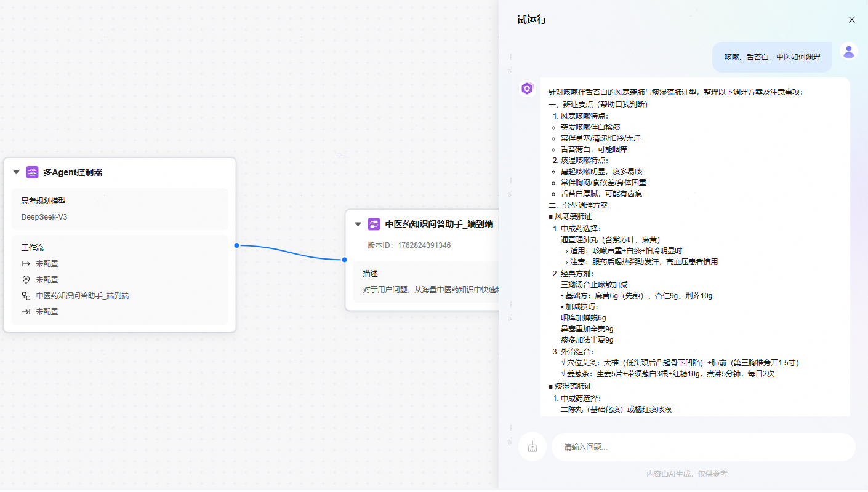Click the purple 多Agent控制器 node icon
Image resolution: width=868 pixels, height=492 pixels.
click(x=32, y=172)
